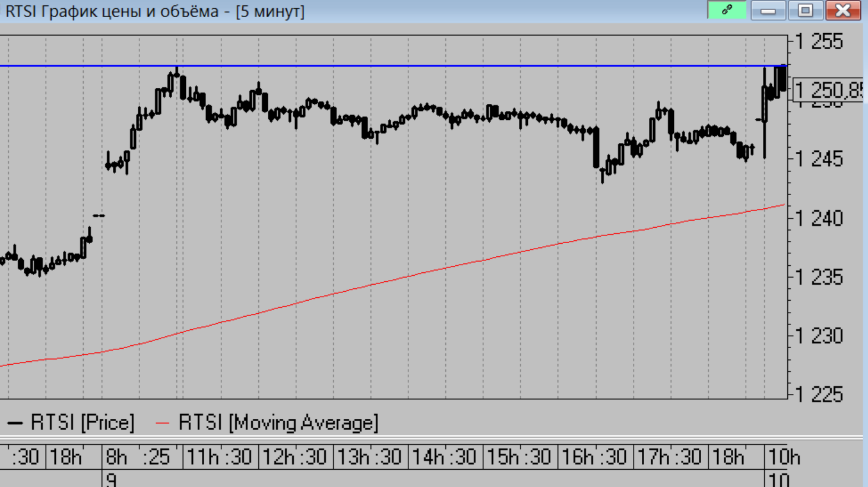Minimize the RTSI chart window
This screenshot has height=487, width=868.
click(x=768, y=10)
